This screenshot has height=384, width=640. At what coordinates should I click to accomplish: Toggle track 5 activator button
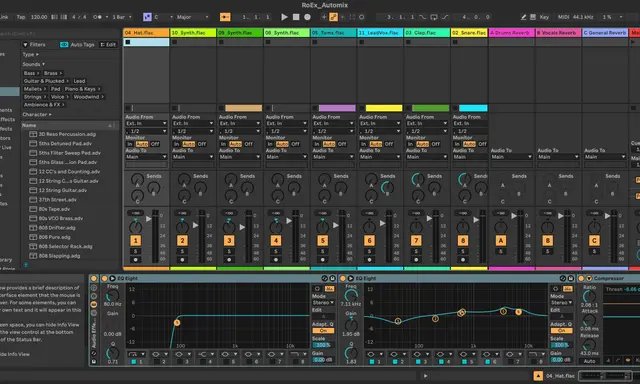(323, 241)
